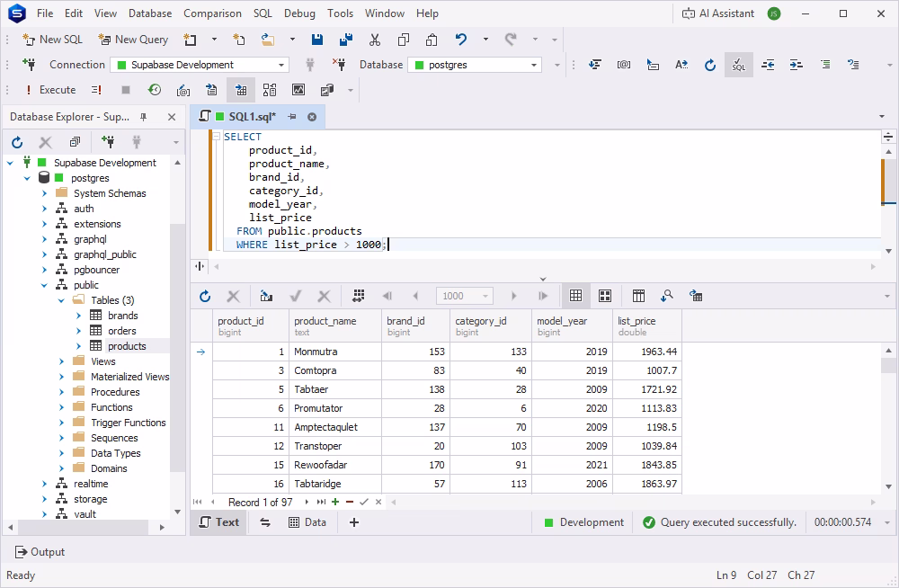Refresh icon in SQL formatting toolbar

[x=710, y=65]
